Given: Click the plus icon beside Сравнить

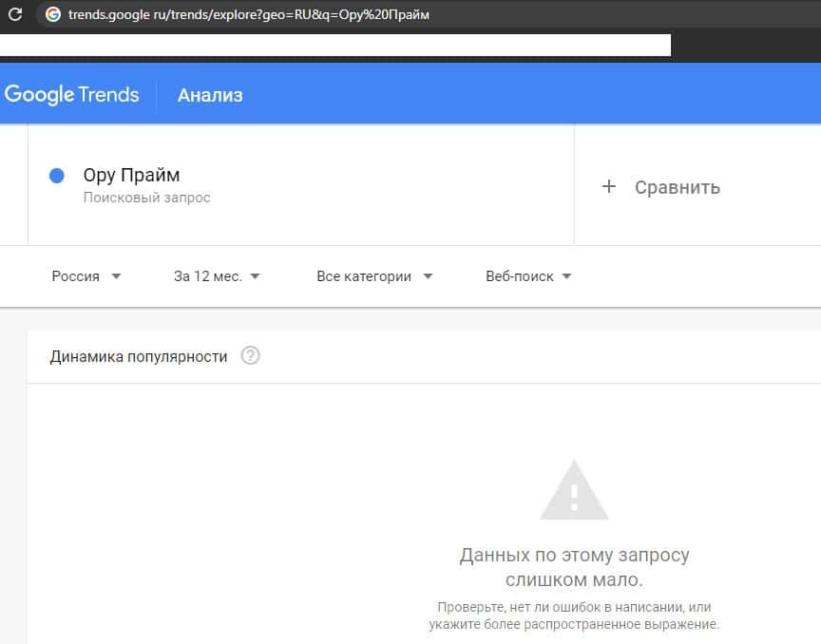Looking at the screenshot, I should (608, 186).
